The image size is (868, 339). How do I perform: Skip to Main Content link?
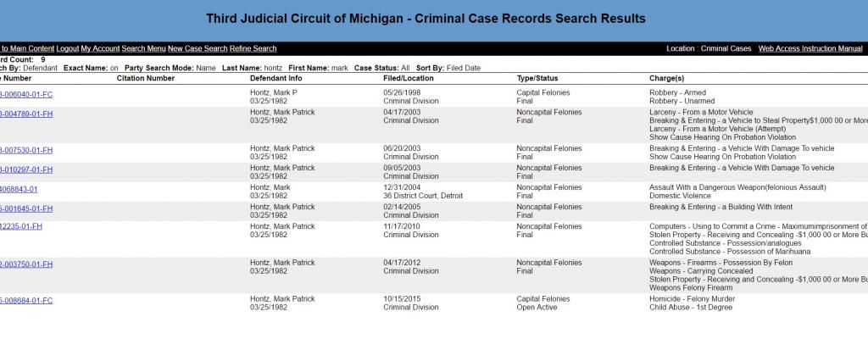point(27,49)
